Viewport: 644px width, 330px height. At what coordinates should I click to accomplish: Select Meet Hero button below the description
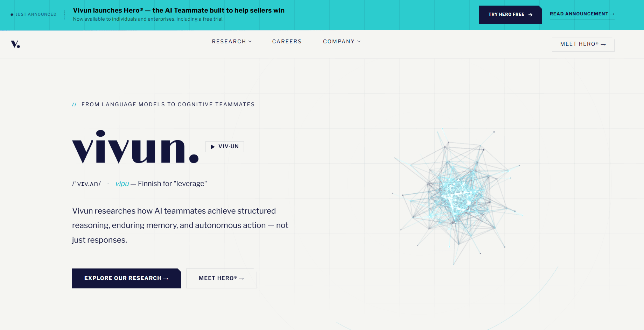[x=222, y=278]
